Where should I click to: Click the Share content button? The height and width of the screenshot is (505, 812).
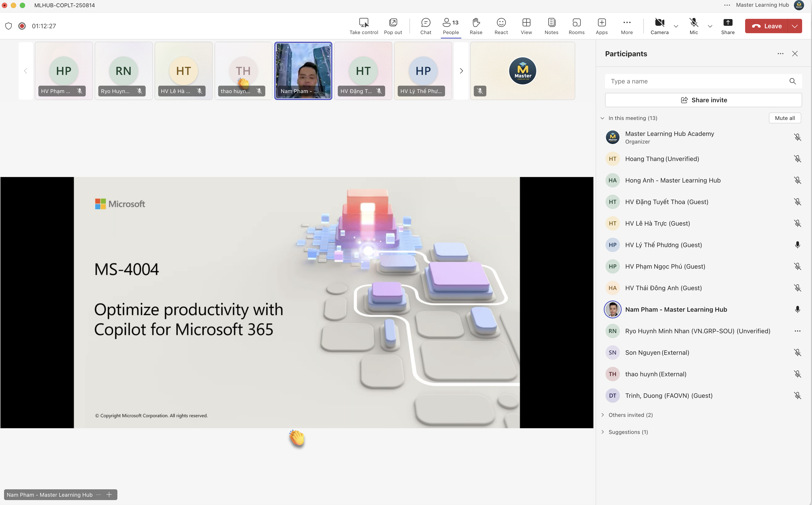(727, 26)
